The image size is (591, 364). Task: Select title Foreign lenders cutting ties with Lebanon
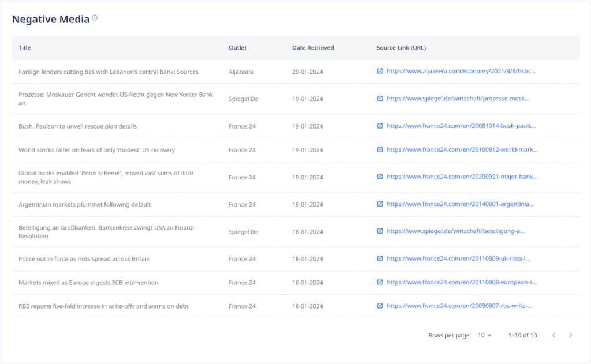pyautogui.click(x=109, y=72)
